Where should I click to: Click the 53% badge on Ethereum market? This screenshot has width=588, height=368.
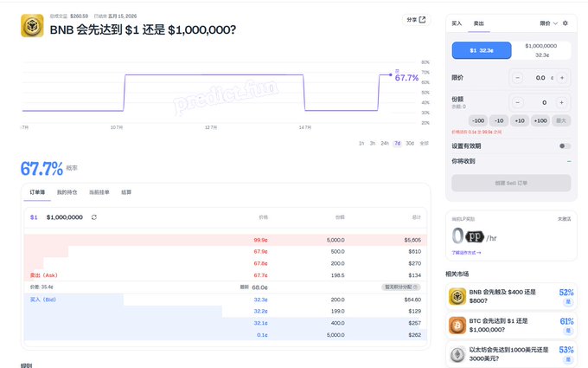coord(566,350)
